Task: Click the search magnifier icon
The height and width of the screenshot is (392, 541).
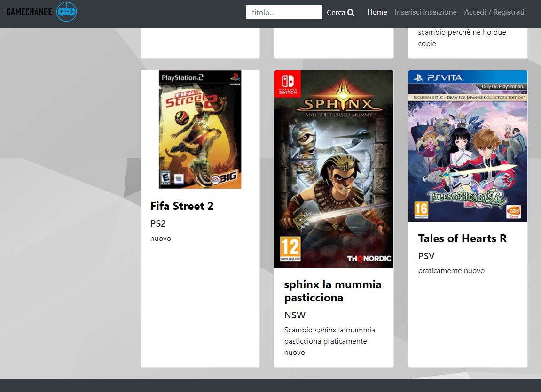Action: coord(351,12)
